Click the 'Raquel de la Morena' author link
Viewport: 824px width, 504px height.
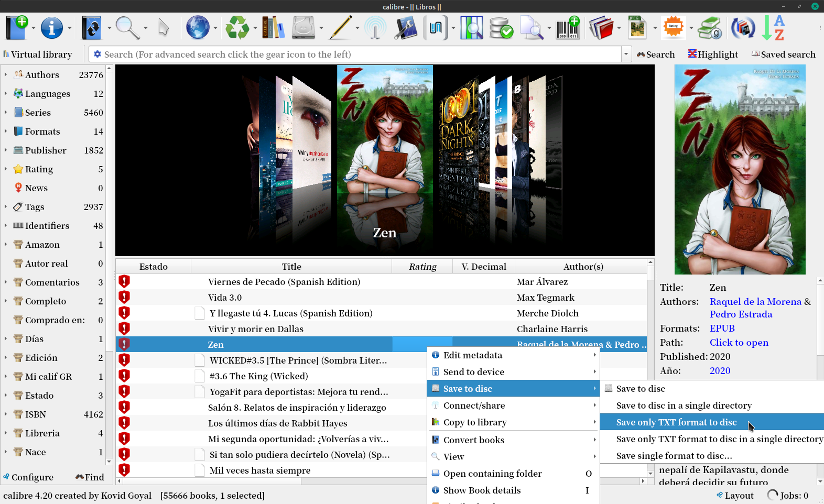(x=756, y=301)
